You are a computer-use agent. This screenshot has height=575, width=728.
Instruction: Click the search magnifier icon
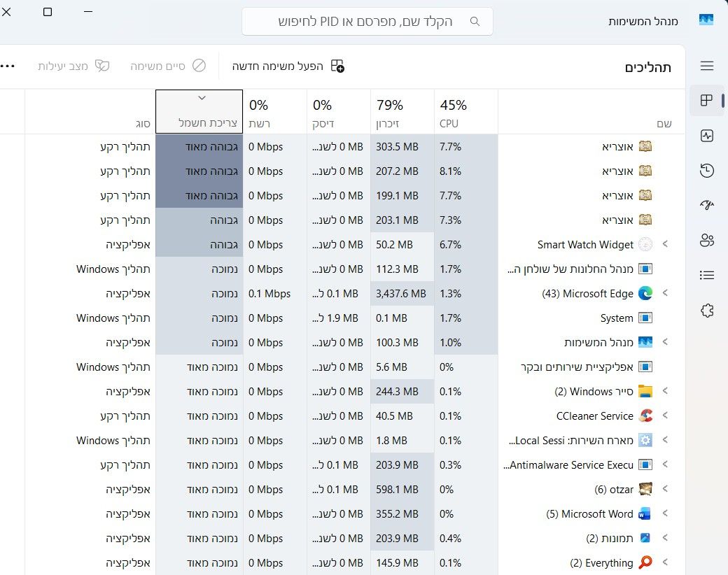click(x=475, y=22)
